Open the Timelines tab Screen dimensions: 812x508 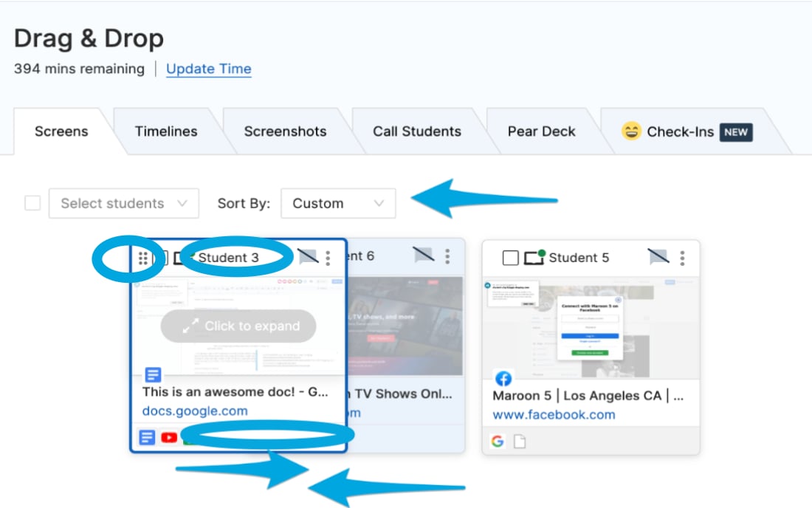click(165, 131)
